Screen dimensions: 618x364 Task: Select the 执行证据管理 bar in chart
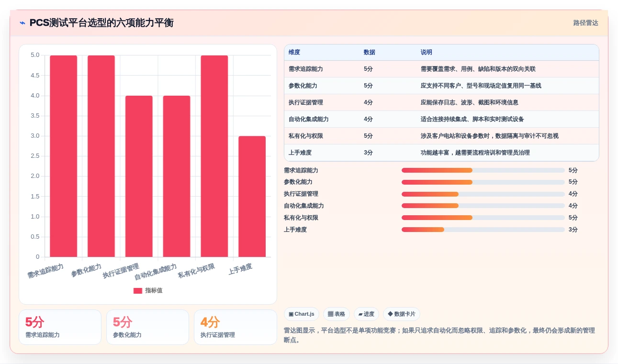click(139, 176)
